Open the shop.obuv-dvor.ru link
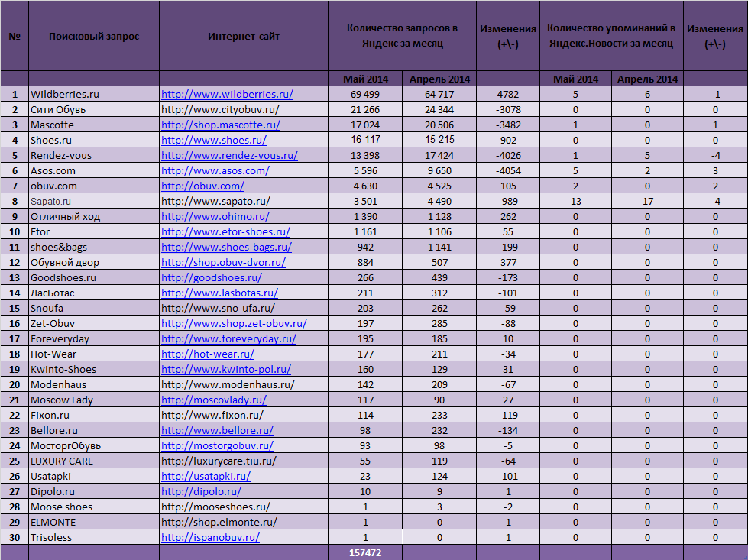The image size is (748, 560). point(223,262)
